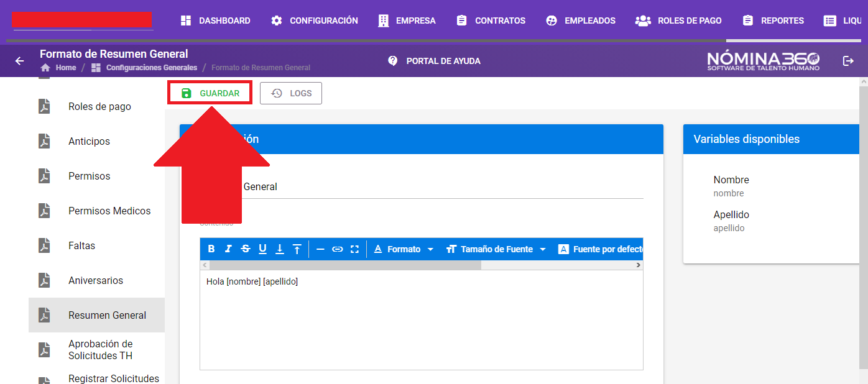
Task: Click the logout icon at top right
Action: click(x=848, y=61)
